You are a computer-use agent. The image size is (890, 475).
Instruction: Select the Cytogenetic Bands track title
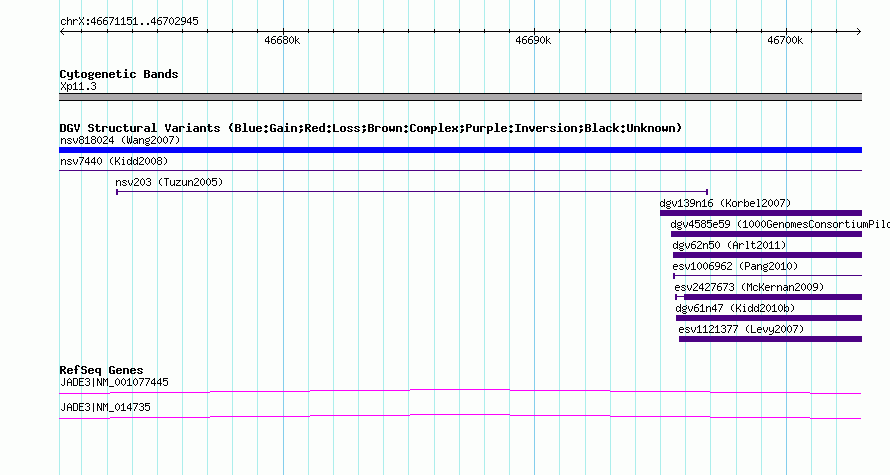(119, 74)
